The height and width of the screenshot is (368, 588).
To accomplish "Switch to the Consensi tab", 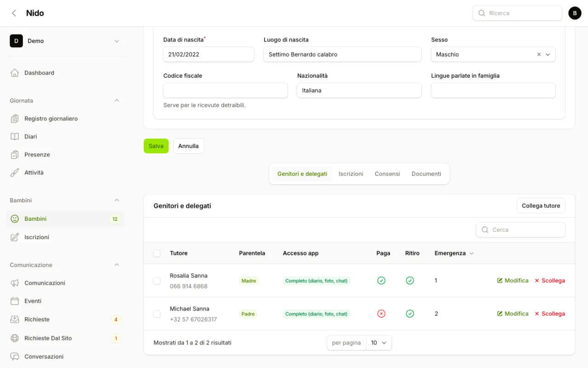I will pos(387,174).
